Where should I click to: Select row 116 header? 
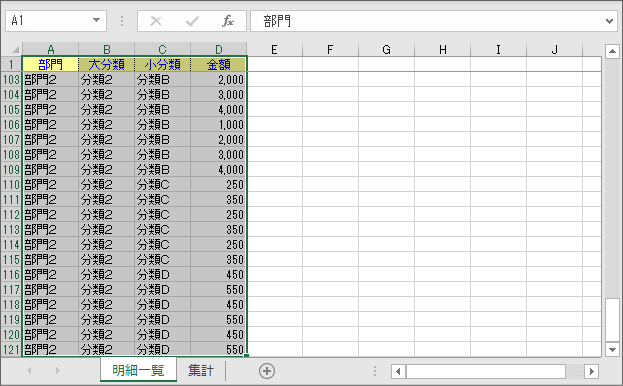[x=11, y=274]
